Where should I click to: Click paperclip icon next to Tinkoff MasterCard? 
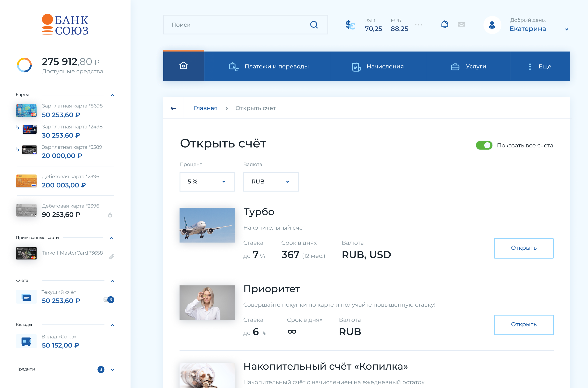pos(112,257)
